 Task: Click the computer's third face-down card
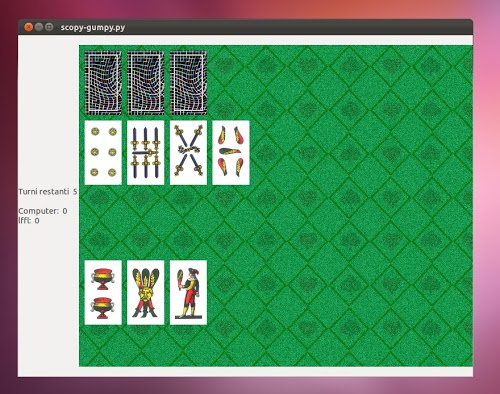(x=188, y=83)
